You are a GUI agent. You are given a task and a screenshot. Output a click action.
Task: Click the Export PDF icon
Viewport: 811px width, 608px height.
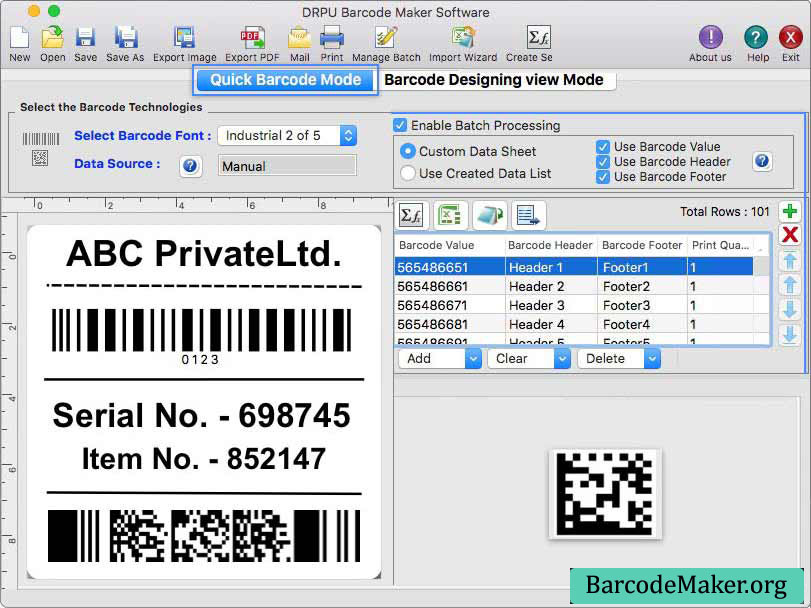coord(252,38)
